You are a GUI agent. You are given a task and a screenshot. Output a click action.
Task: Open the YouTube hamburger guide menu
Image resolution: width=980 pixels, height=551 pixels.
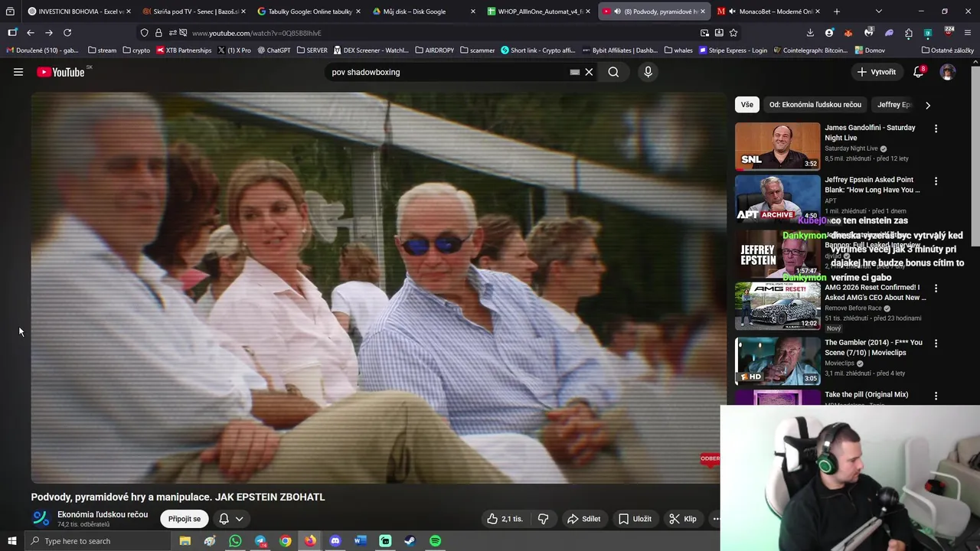pos(18,72)
